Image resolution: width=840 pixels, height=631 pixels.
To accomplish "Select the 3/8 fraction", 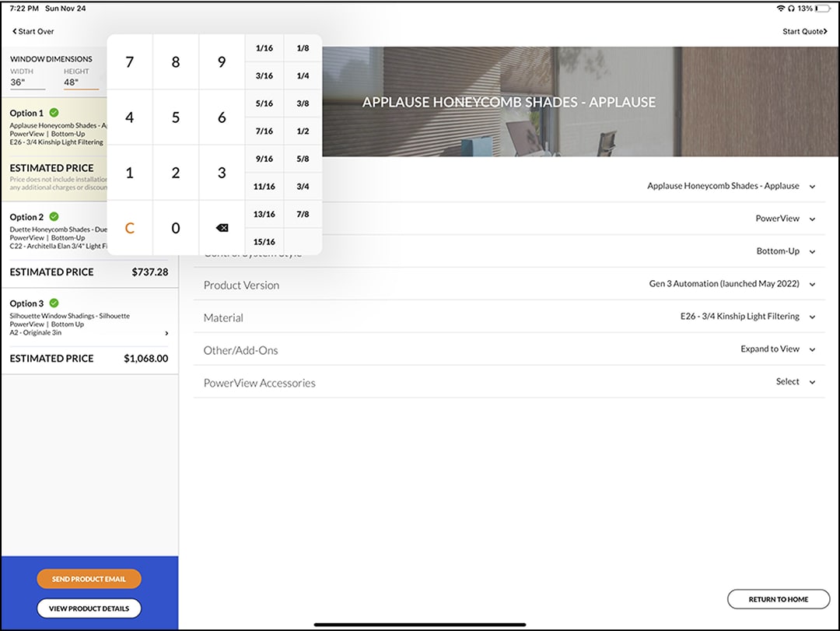I will (x=303, y=103).
